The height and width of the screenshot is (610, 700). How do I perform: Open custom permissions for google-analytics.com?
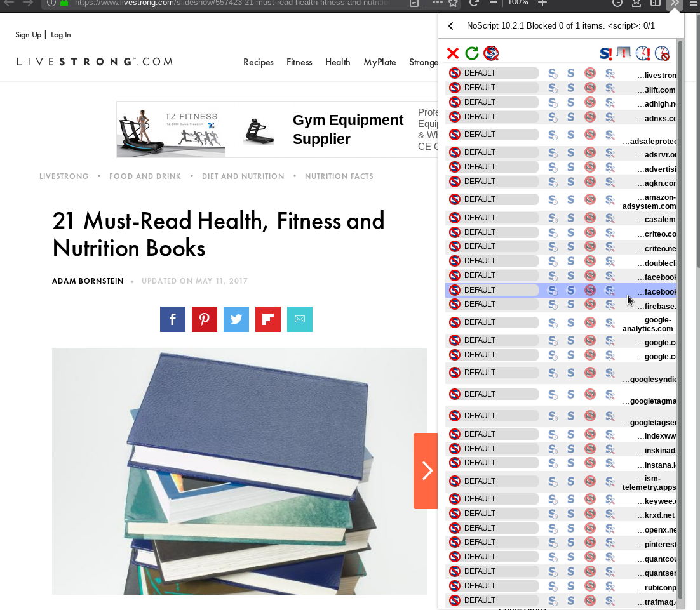point(610,322)
